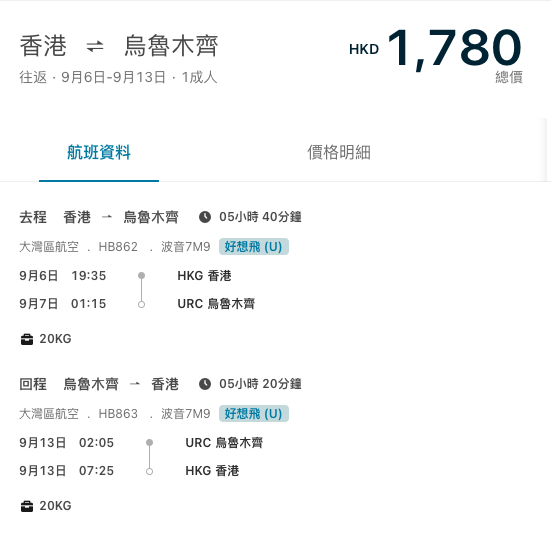
Task: Click the URC 烏魯木齊 arrival on outbound
Action: pyautogui.click(x=216, y=304)
